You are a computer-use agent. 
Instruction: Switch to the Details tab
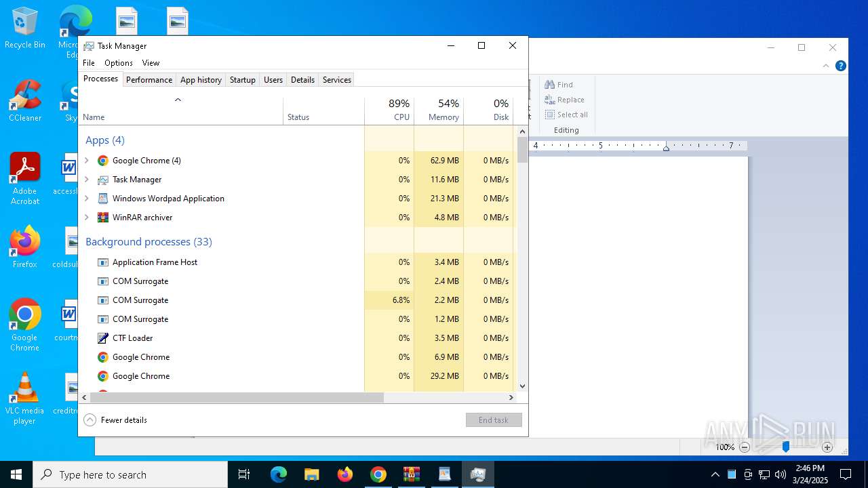[x=302, y=80]
